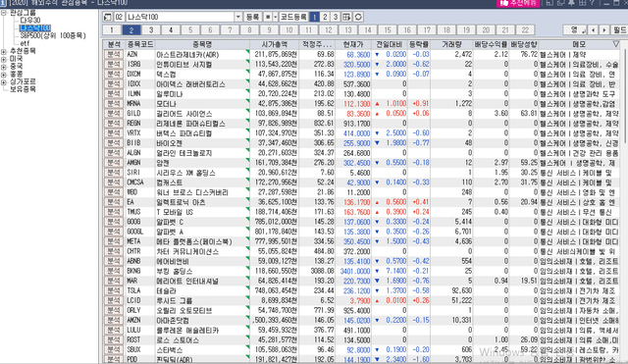Expand the 추천종목 tree node
This screenshot has width=628, height=364.
4,51
